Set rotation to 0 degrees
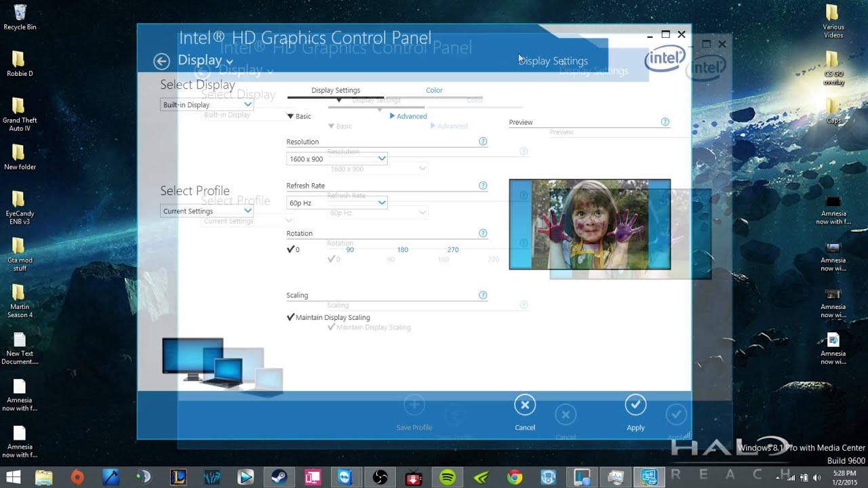Screen dimensions: 868x488 point(294,249)
